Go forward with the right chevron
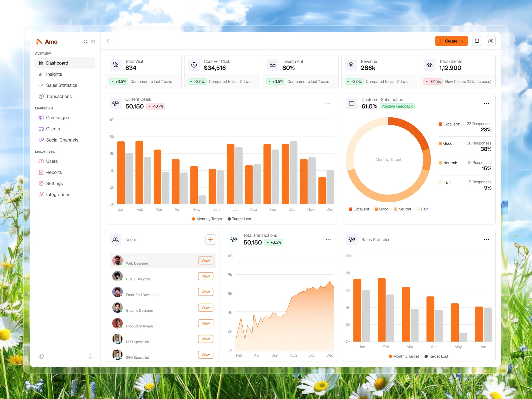532x399 pixels. coord(118,41)
